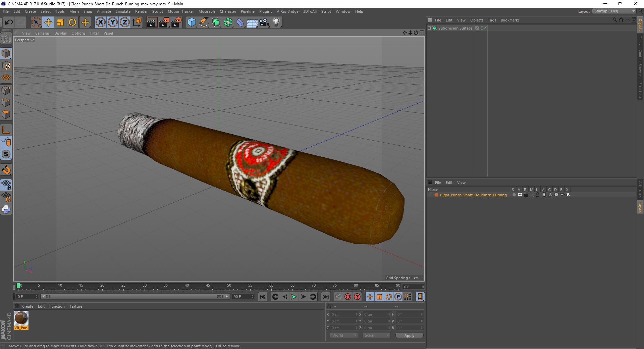
Task: Open the Simulate menu
Action: (123, 11)
